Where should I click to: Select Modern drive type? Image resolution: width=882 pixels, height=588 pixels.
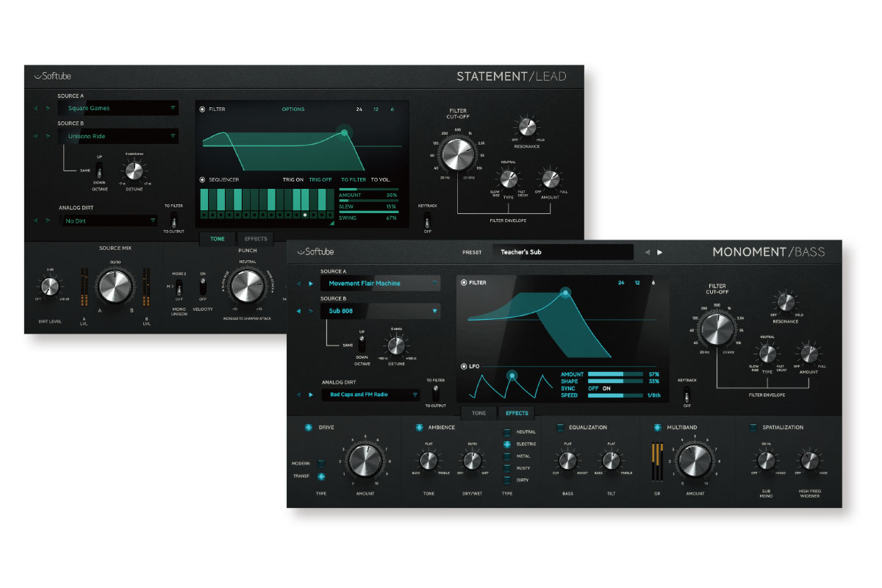(x=321, y=463)
